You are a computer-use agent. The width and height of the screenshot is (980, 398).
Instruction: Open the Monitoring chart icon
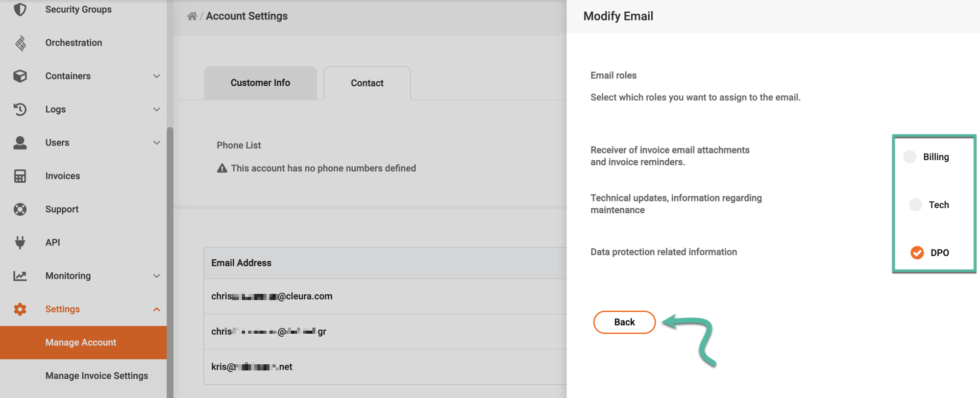click(x=20, y=276)
